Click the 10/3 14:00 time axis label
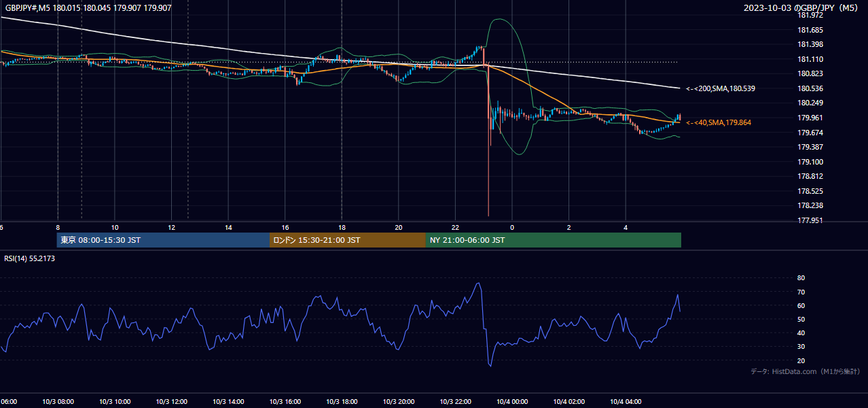The image size is (868, 408). (228, 402)
